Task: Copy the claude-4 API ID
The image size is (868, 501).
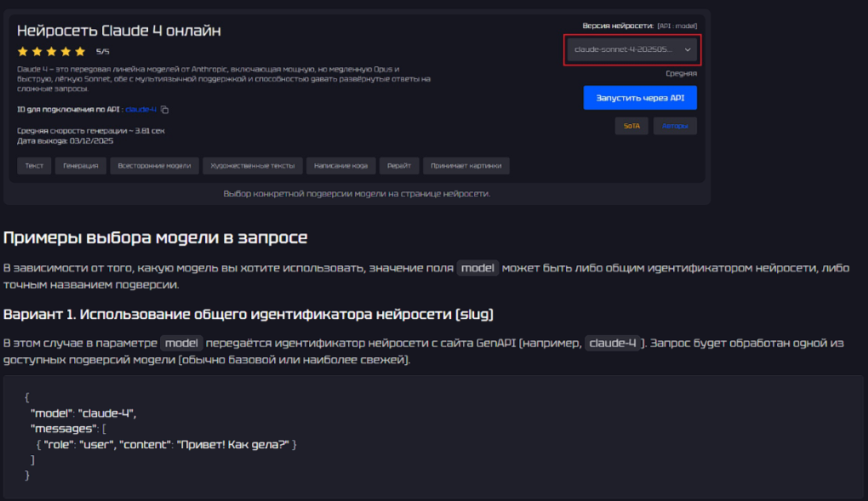Action: point(164,108)
